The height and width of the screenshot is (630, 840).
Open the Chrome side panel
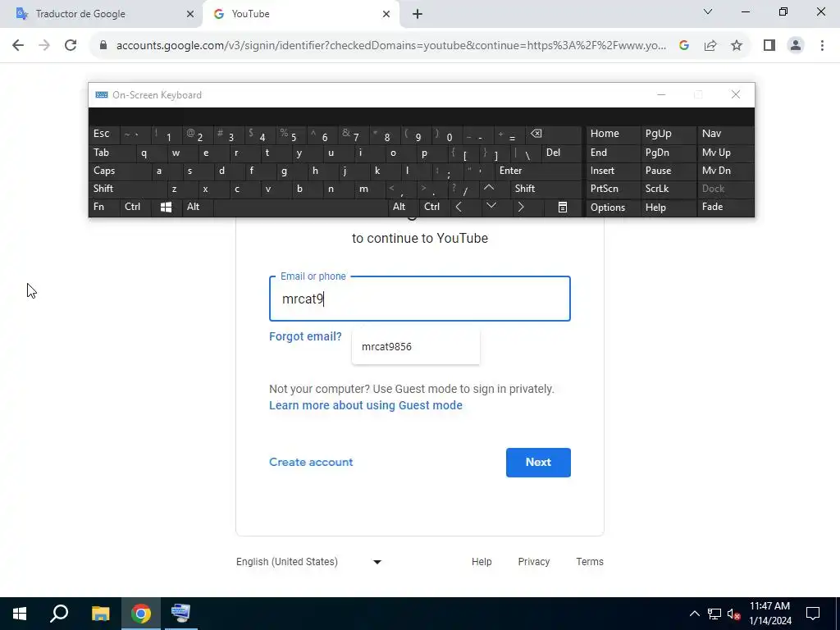pyautogui.click(x=769, y=45)
